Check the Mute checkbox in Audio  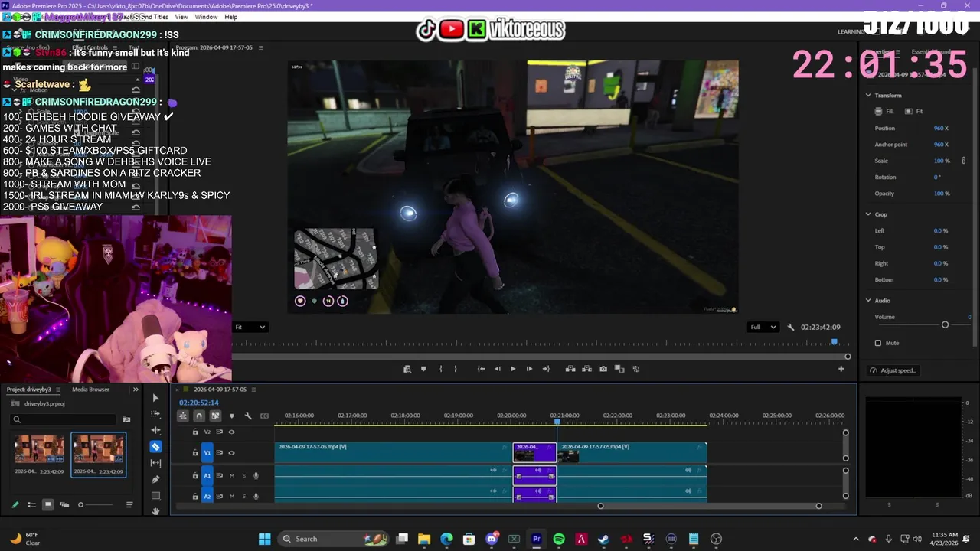(878, 343)
